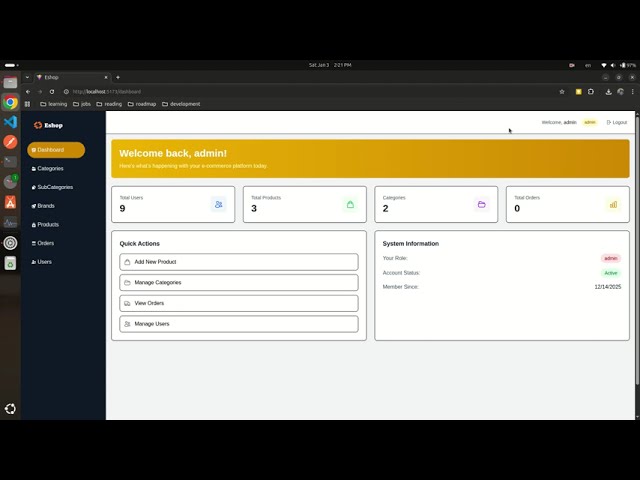The width and height of the screenshot is (640, 480).
Task: Open Google Chrome from the dock
Action: point(10,102)
